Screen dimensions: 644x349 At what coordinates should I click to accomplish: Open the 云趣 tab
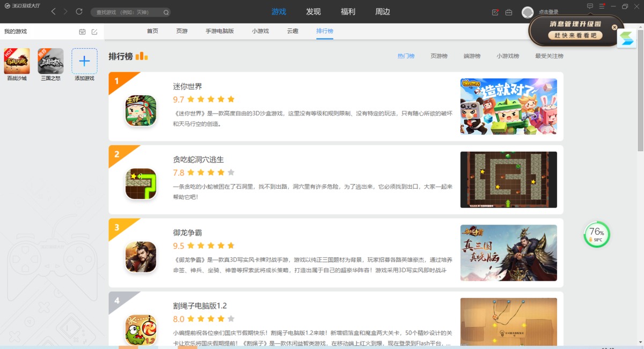point(292,31)
